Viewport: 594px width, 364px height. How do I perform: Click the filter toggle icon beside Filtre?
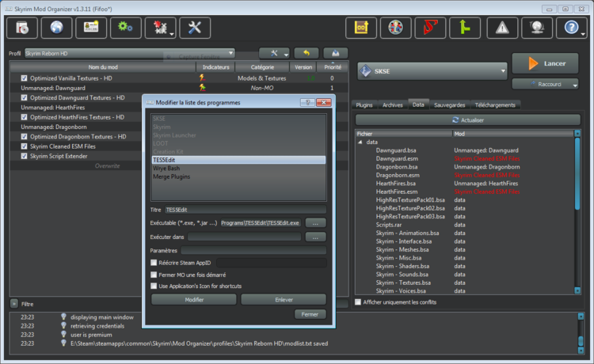point(14,303)
